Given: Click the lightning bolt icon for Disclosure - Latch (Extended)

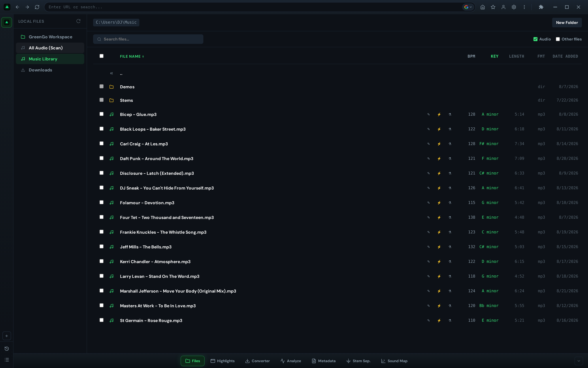Looking at the screenshot, I should coord(439,173).
